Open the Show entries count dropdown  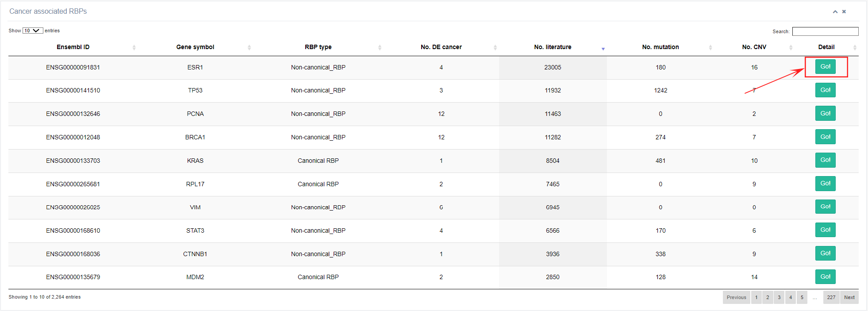pos(33,31)
